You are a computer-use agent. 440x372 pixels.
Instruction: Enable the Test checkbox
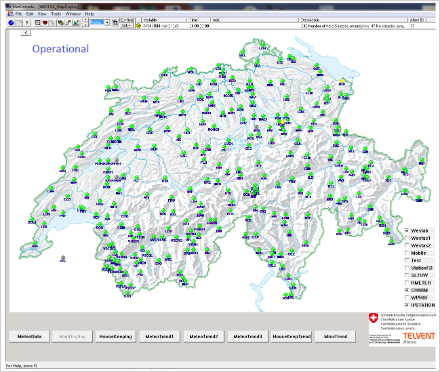coord(407,260)
